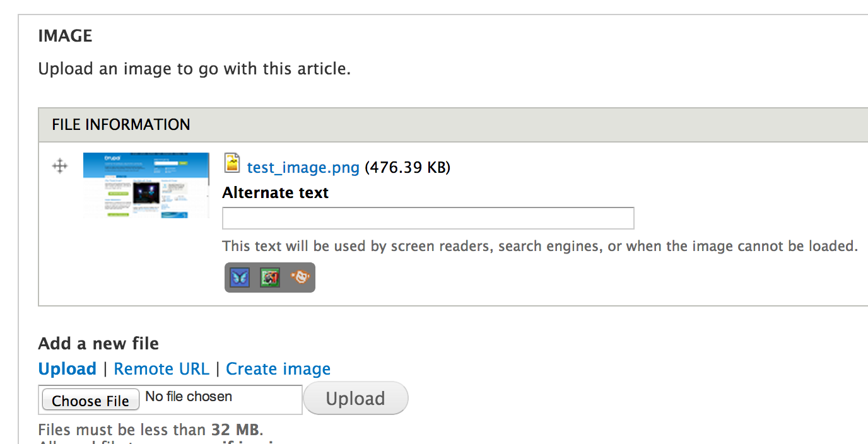Click the orange monkey face editor icon
This screenshot has width=868, height=444.
pyautogui.click(x=300, y=277)
